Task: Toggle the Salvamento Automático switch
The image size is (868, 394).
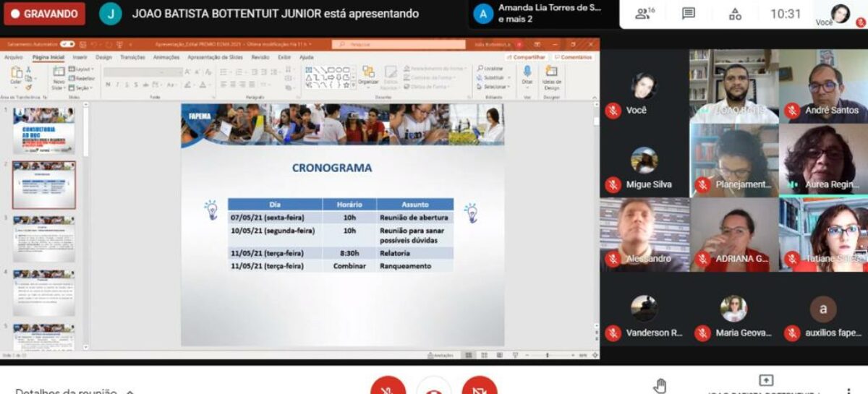Action: (x=67, y=44)
